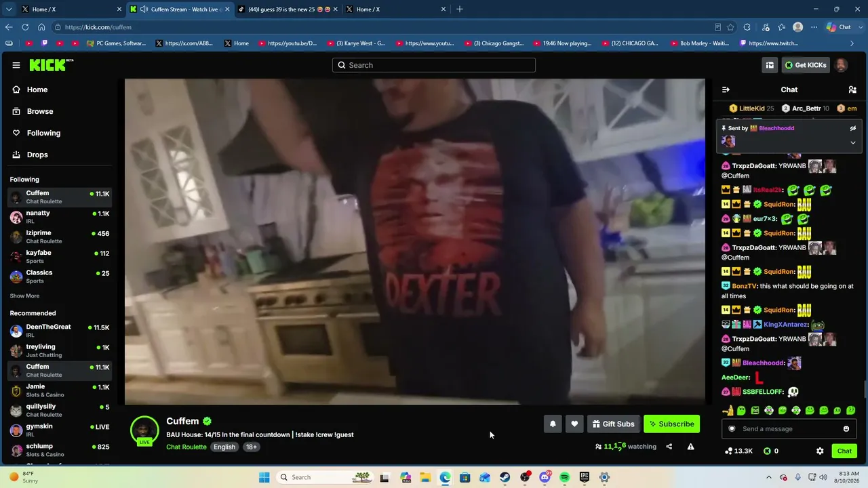Open chat users list icon

(852, 89)
